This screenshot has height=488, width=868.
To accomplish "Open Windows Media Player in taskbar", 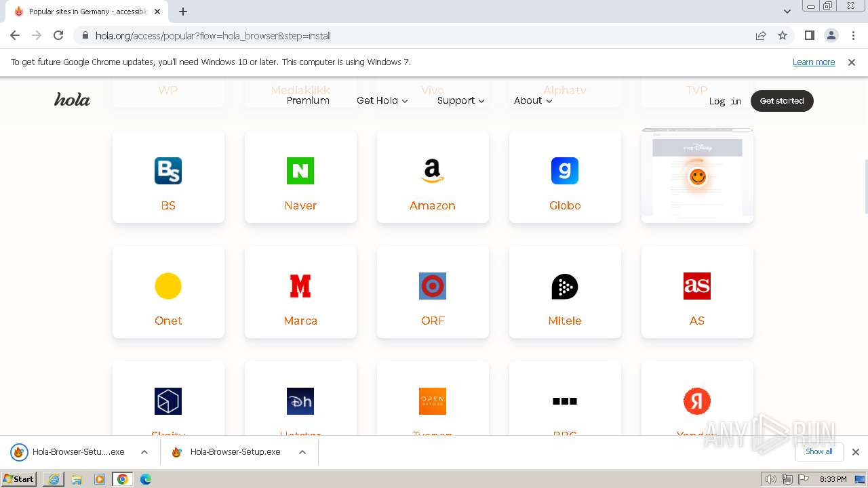I will pyautogui.click(x=100, y=479).
